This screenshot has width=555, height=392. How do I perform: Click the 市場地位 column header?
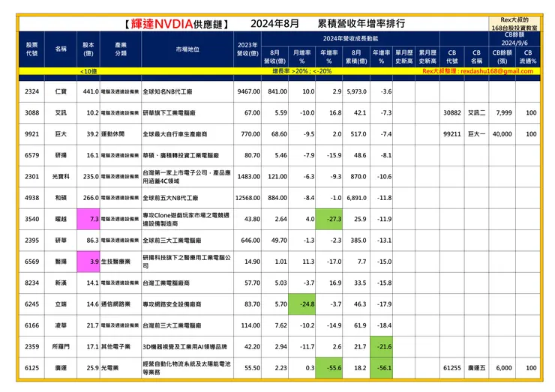(187, 49)
